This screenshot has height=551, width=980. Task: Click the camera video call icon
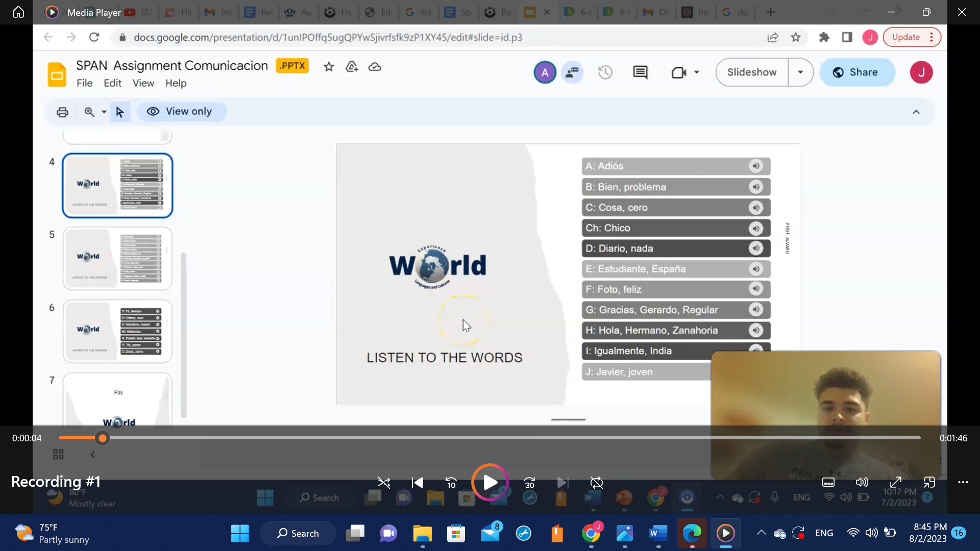click(x=679, y=72)
